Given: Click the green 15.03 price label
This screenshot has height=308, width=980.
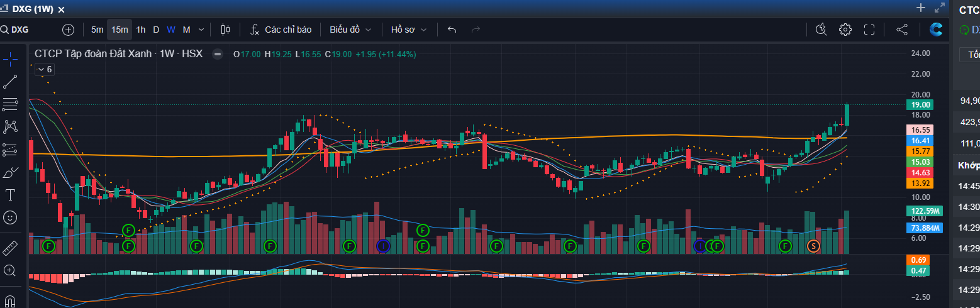Looking at the screenshot, I should (x=921, y=162).
